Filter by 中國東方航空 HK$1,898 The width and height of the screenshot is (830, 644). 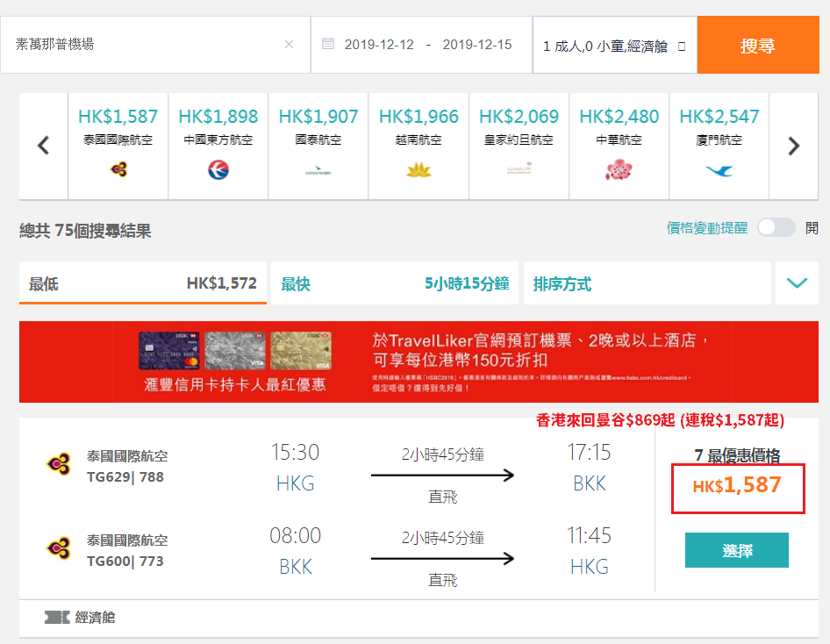(218, 146)
